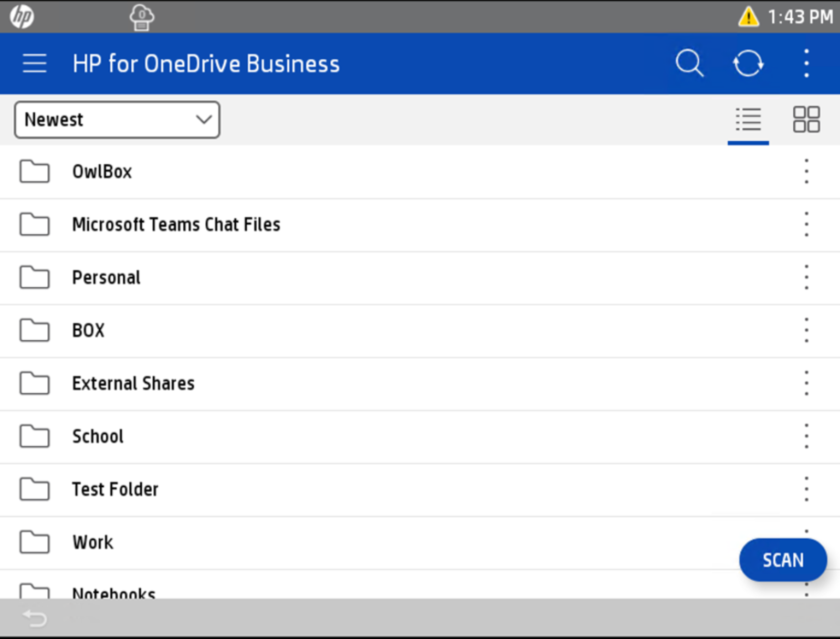Screen dimensions: 840x639
Task: Tap the cloud printer status icon
Action: (x=142, y=17)
